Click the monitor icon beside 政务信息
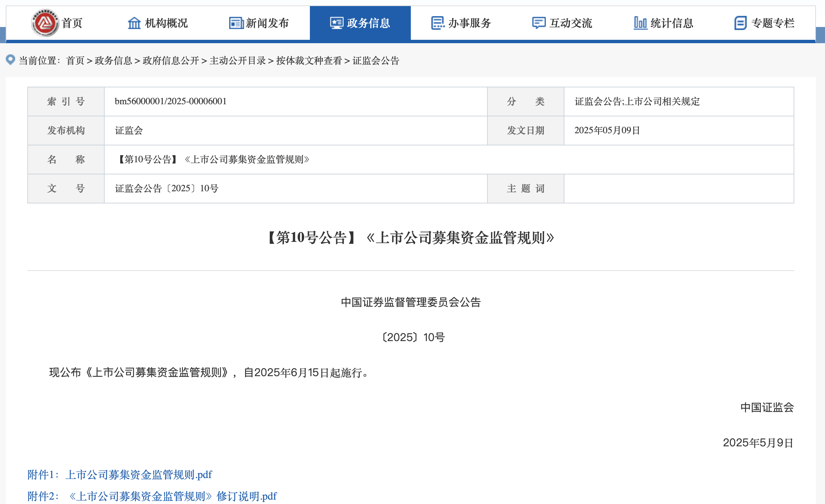Viewport: 825px width, 504px height. tap(337, 23)
